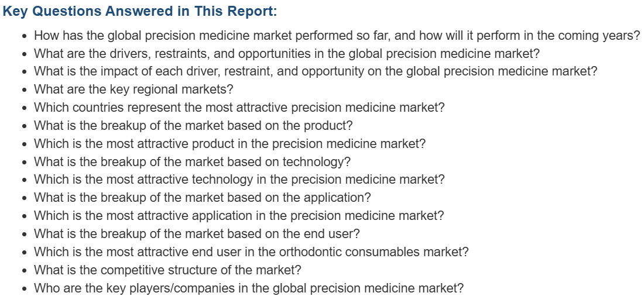
Task: Click the drivers, restraints, and opportunities question
Action: tap(287, 54)
